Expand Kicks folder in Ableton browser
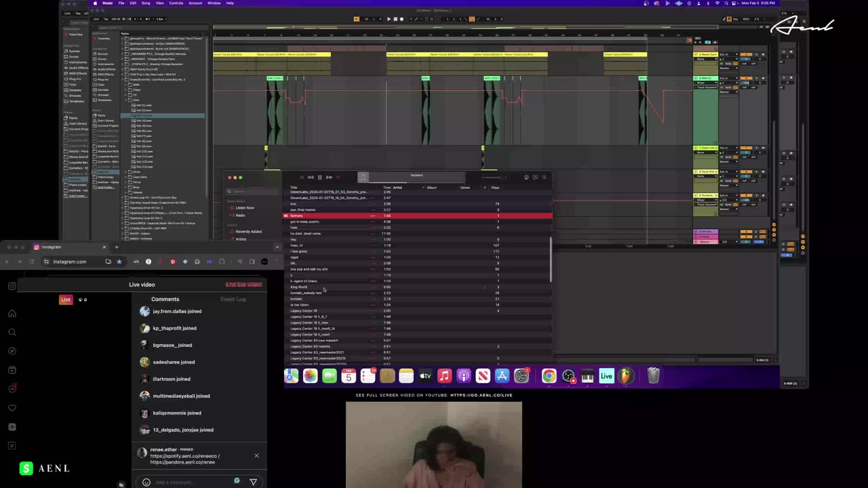Screen dimensions: 868x488 [x=125, y=172]
